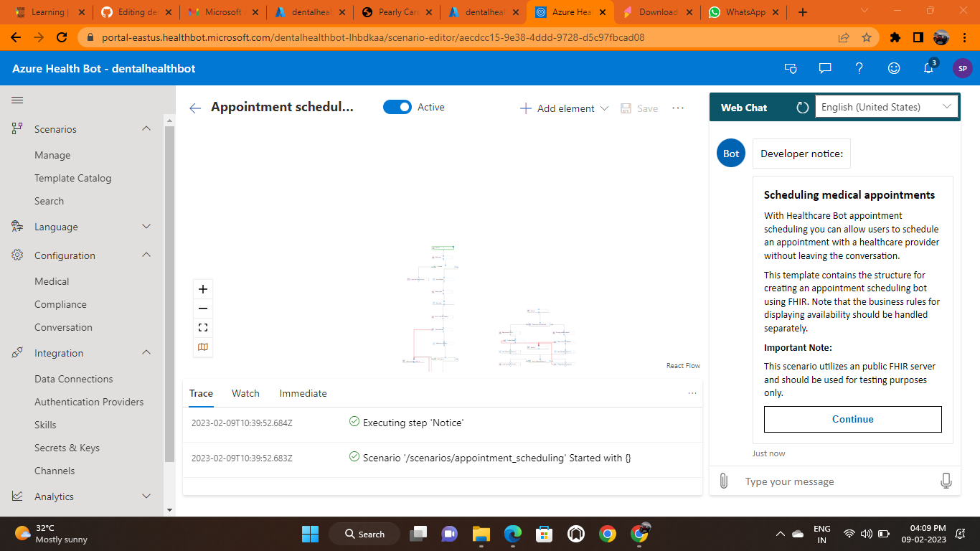
Task: Open the Channels page
Action: point(55,471)
